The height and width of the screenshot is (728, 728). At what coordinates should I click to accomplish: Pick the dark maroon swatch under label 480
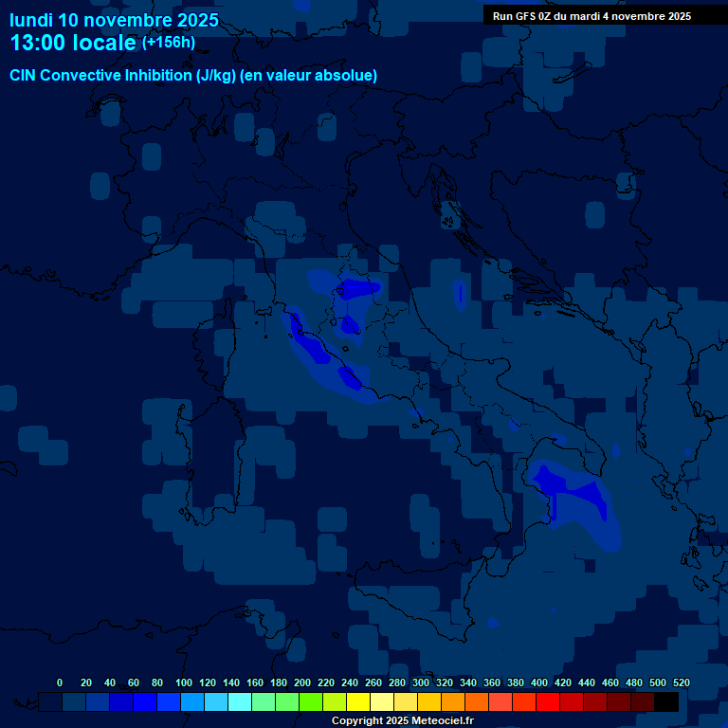(643, 701)
